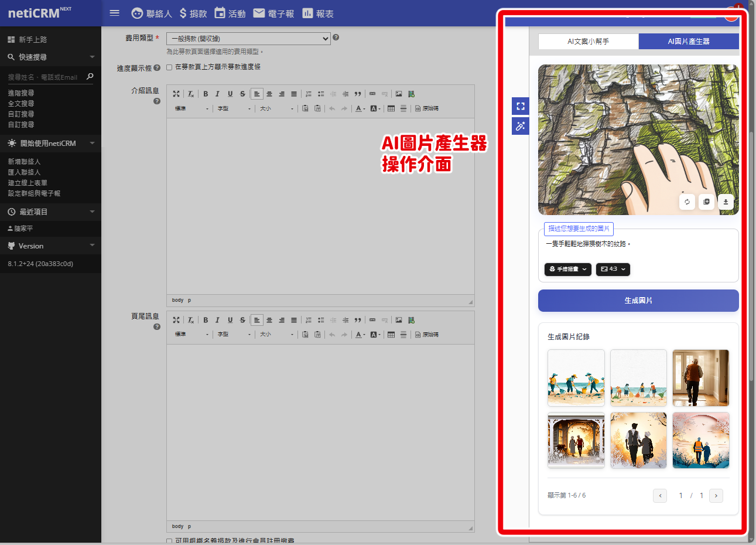Click the copy icon on generated image

706,202
